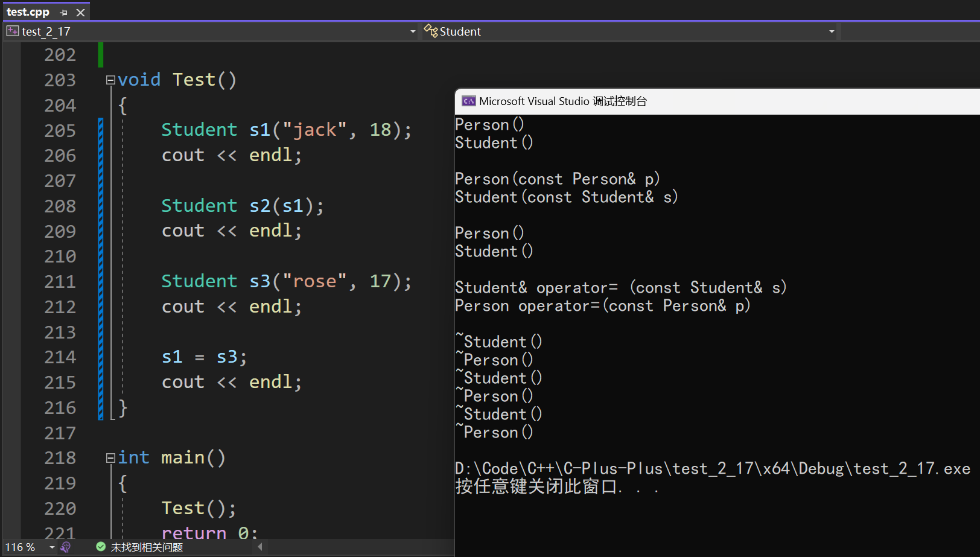The height and width of the screenshot is (557, 980).
Task: Click the Test(); call in main
Action: click(199, 508)
